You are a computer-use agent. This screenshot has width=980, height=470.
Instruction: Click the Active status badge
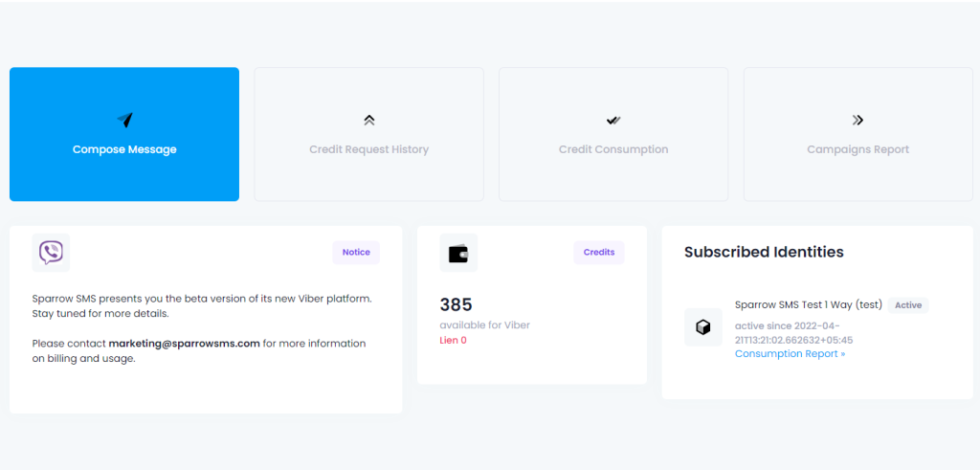pyautogui.click(x=908, y=305)
